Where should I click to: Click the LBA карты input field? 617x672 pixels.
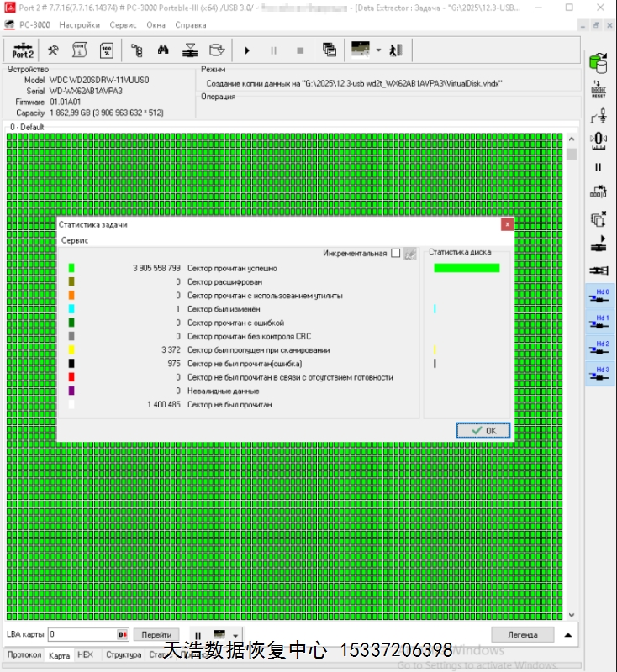pos(80,634)
